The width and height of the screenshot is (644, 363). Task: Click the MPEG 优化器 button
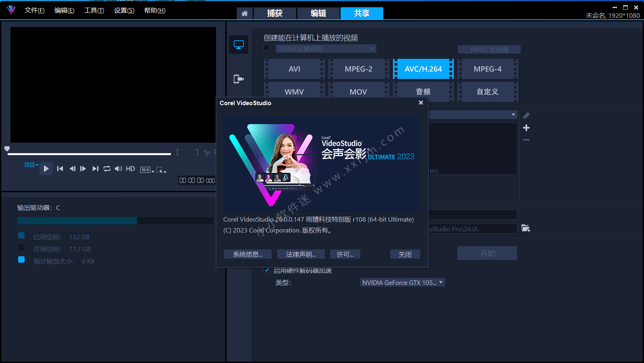pos(489,50)
